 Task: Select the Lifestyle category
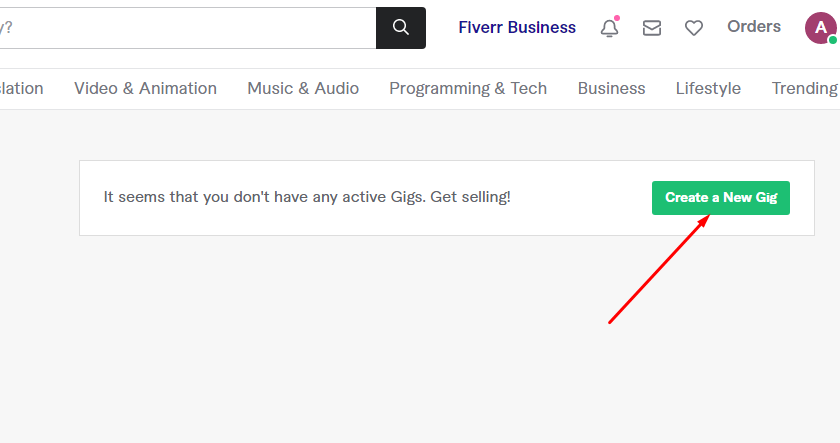pyautogui.click(x=708, y=88)
